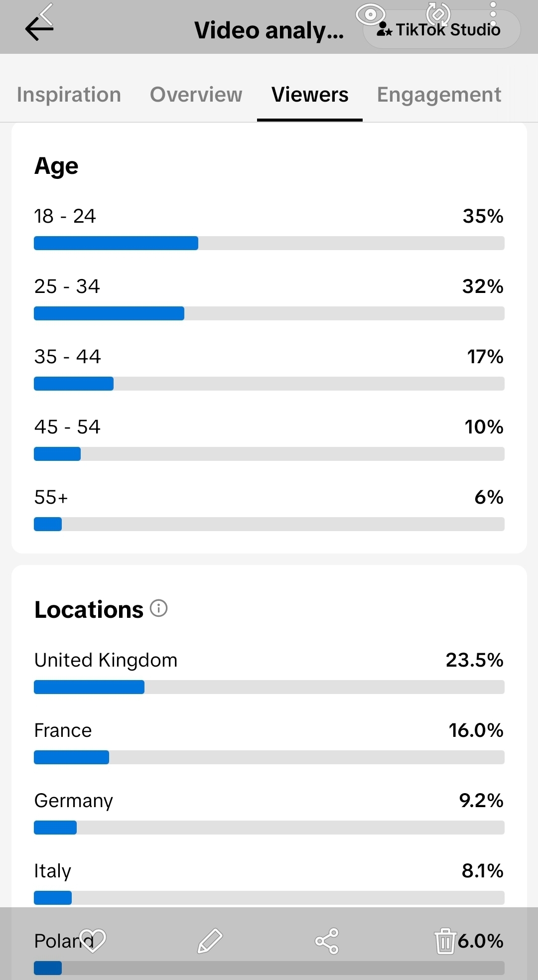Click the 18 - 24 age bar
The width and height of the screenshot is (538, 980).
(269, 243)
